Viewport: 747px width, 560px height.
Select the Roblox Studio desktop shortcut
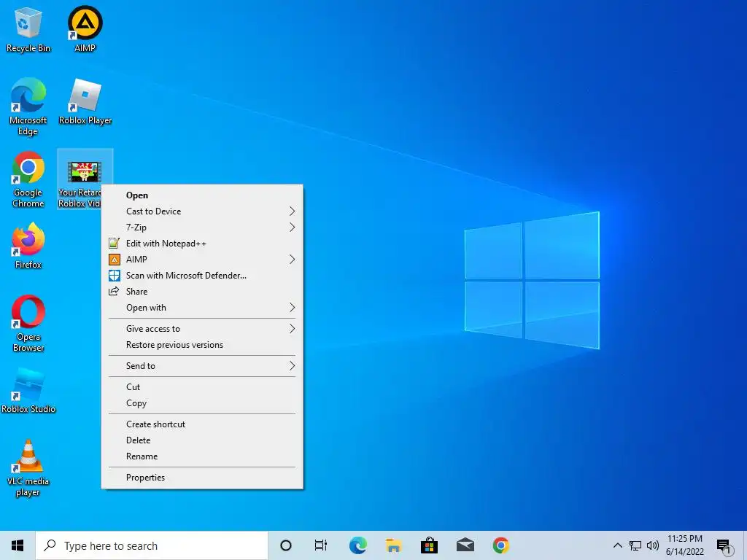point(28,391)
